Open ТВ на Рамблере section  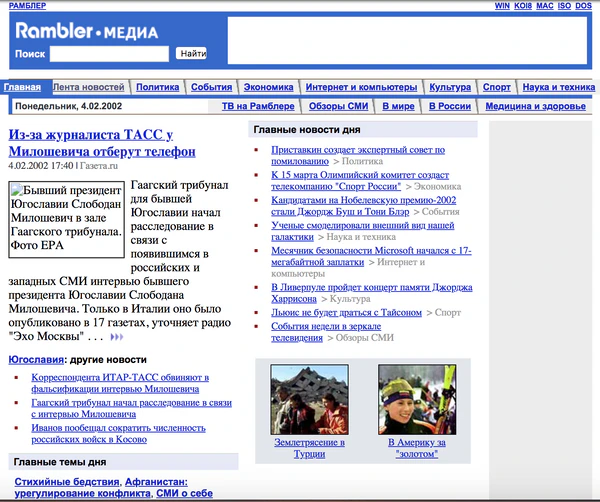click(x=257, y=106)
